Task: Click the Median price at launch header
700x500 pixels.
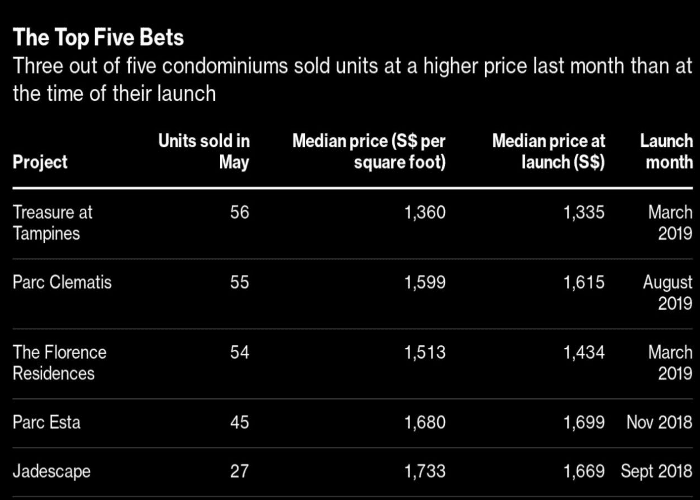Action: coord(549,151)
